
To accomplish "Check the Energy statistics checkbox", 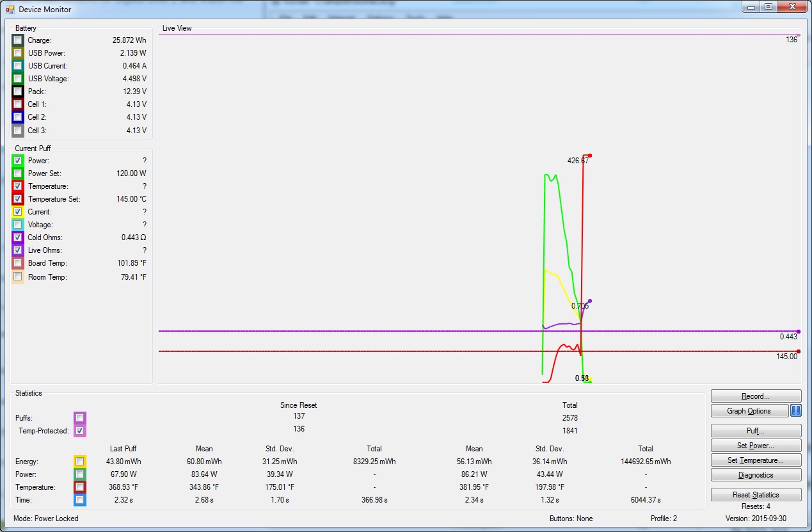I will (79, 462).
